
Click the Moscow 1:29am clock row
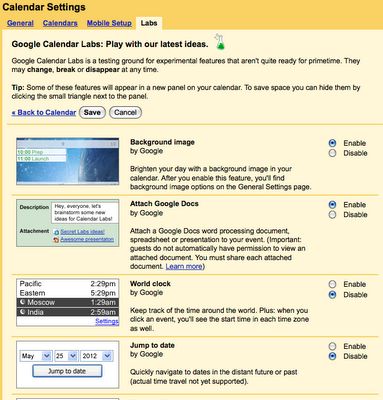click(68, 302)
